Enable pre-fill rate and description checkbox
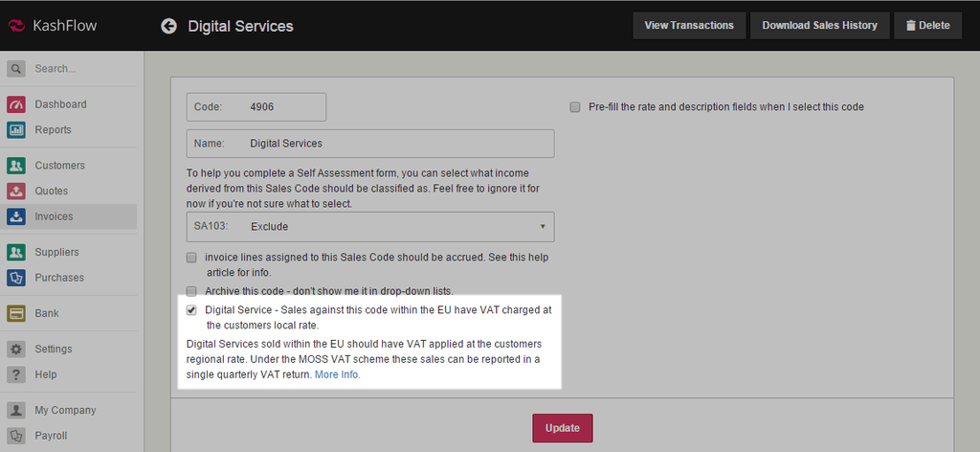 point(575,107)
